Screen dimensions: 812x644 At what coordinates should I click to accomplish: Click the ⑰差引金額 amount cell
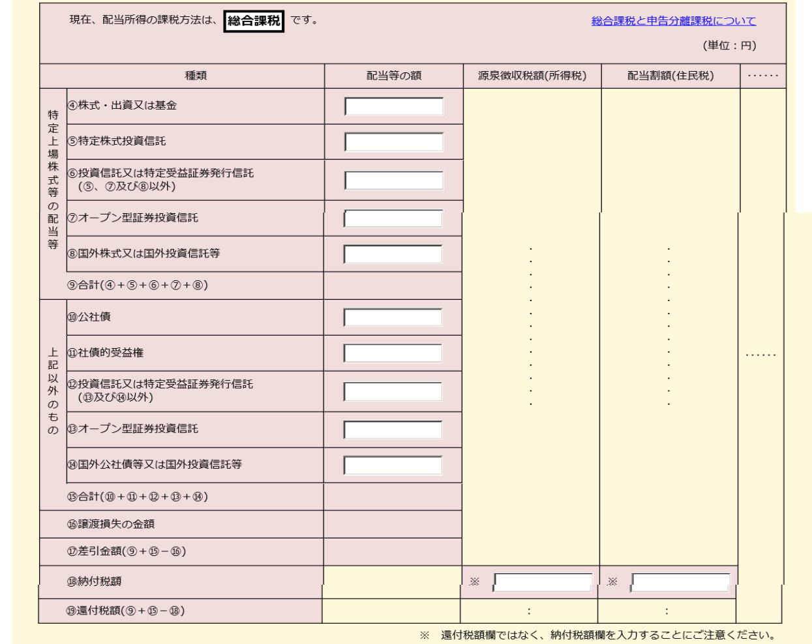point(393,551)
